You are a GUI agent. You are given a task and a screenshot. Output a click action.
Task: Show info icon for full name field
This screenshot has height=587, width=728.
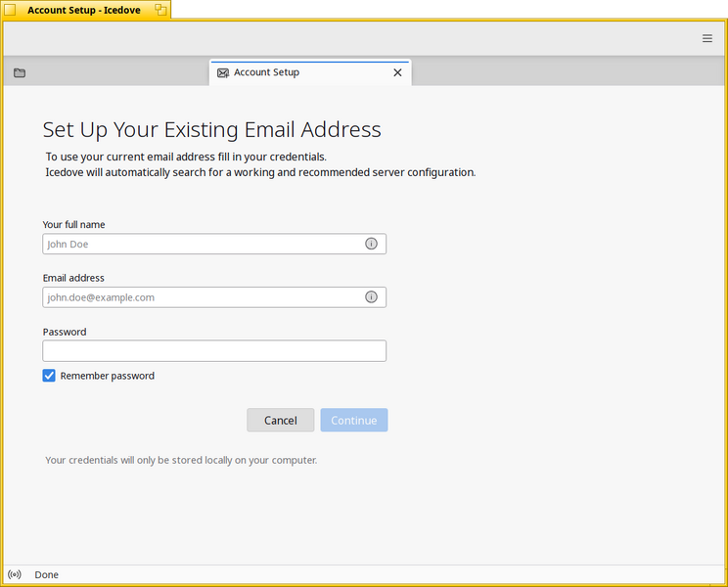(371, 244)
